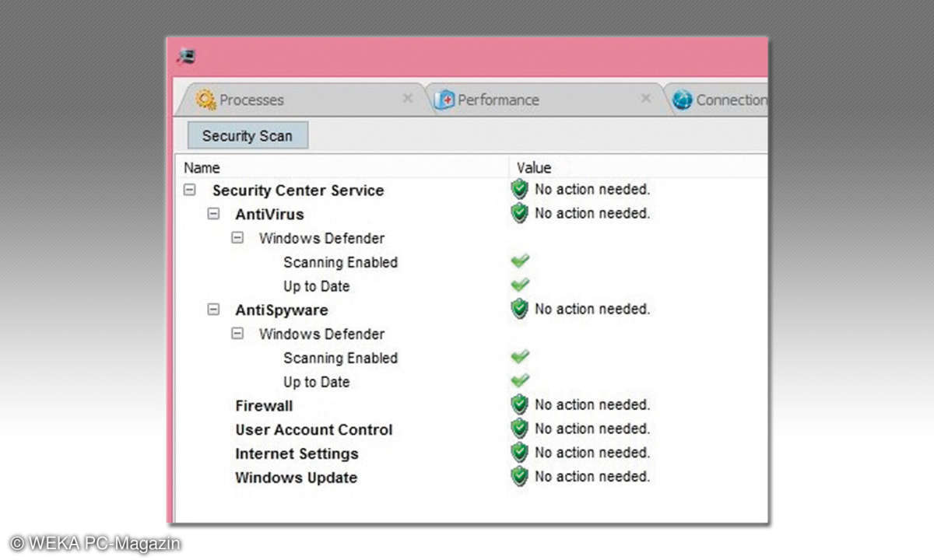Click the application icon in the title bar
Viewport: 934px width, 560px height.
point(186,56)
